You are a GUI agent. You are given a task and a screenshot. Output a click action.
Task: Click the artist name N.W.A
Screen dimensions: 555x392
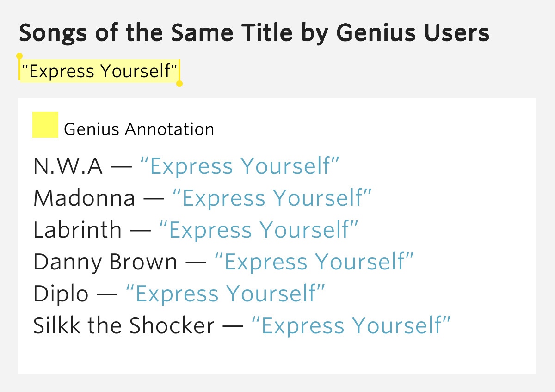click(68, 166)
